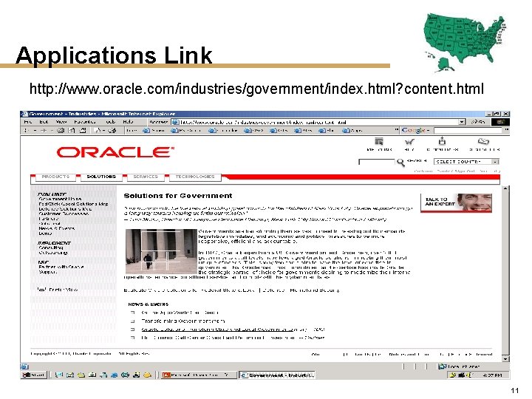Open the Tools menu
The image size is (532, 399).
pyautogui.click(x=111, y=122)
